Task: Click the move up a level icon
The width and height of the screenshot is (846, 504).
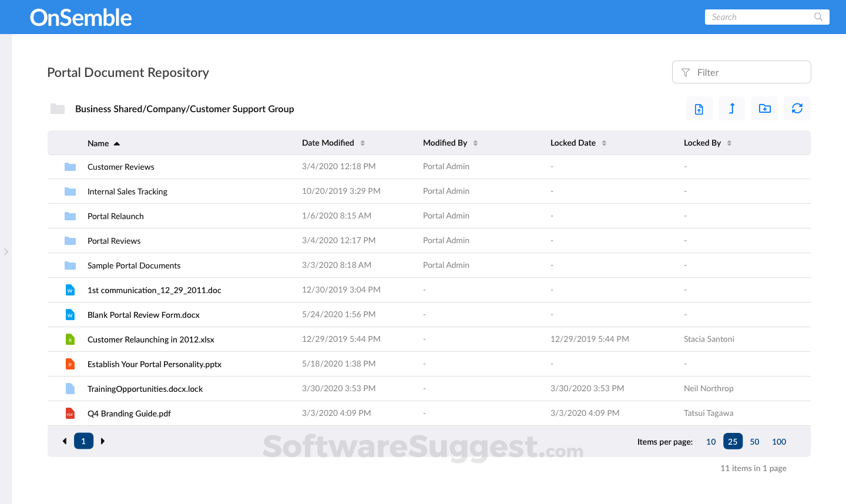Action: coord(731,108)
